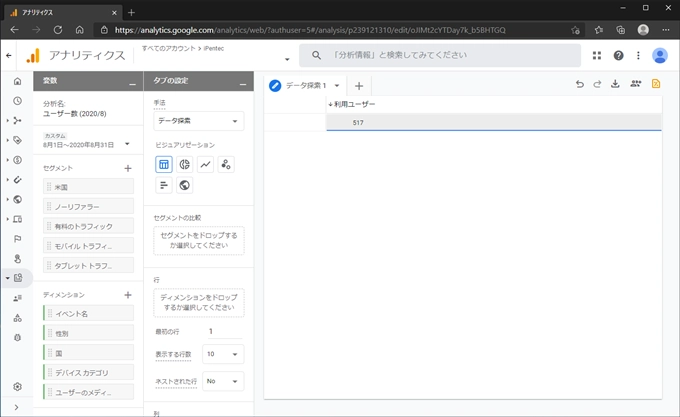Select the 国 dimension
This screenshot has height=417, width=680.
[88, 353]
